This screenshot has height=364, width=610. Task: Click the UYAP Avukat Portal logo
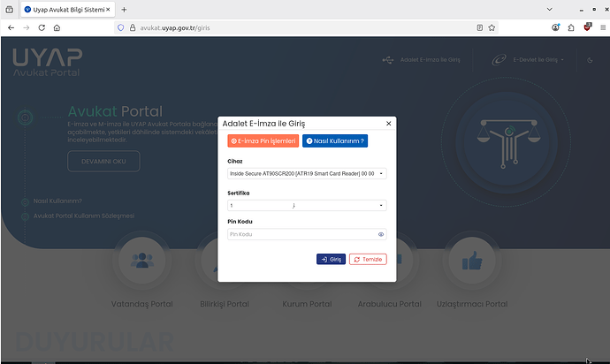click(47, 62)
